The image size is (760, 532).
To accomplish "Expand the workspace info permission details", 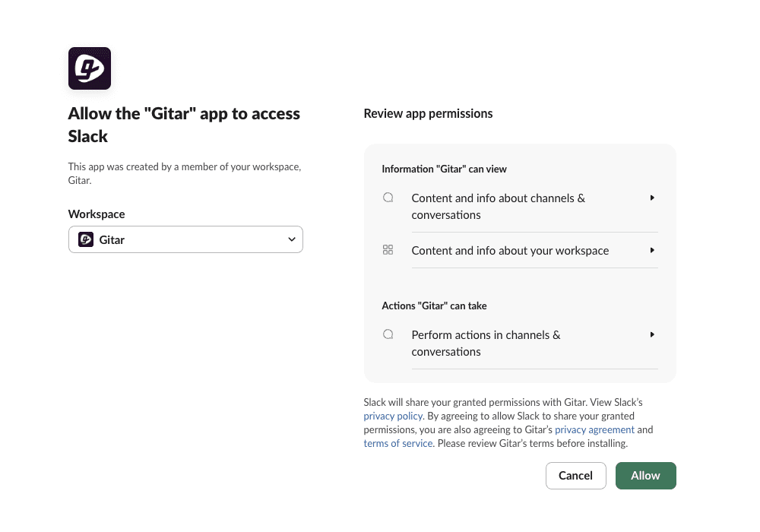I will coord(651,249).
